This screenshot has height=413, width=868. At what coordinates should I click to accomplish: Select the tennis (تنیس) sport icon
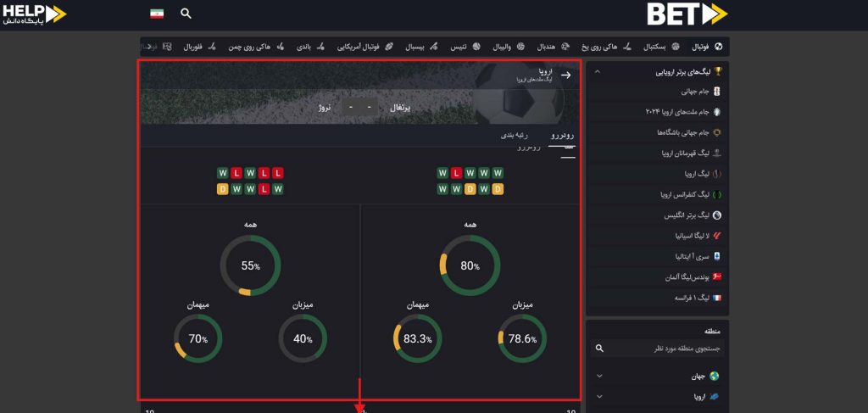476,47
